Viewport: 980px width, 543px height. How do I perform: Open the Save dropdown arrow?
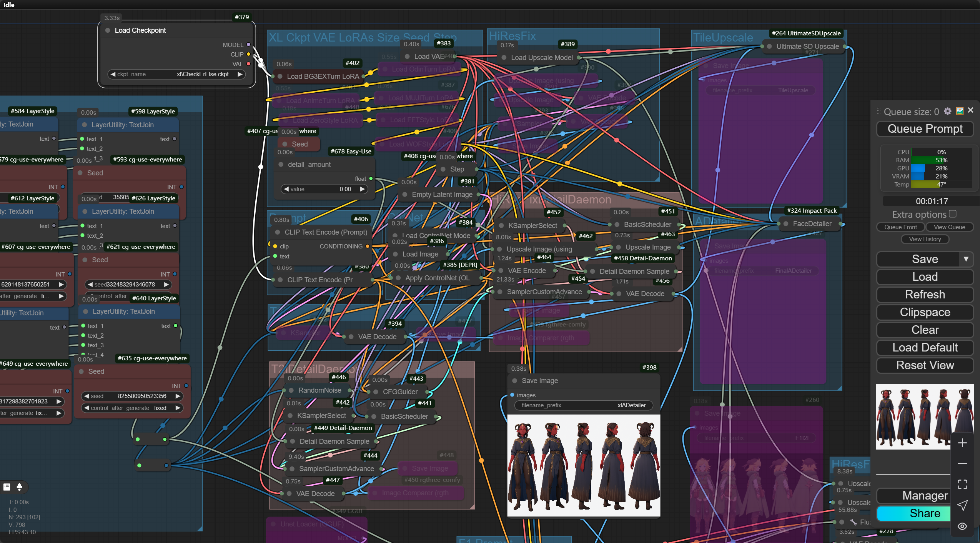point(966,259)
